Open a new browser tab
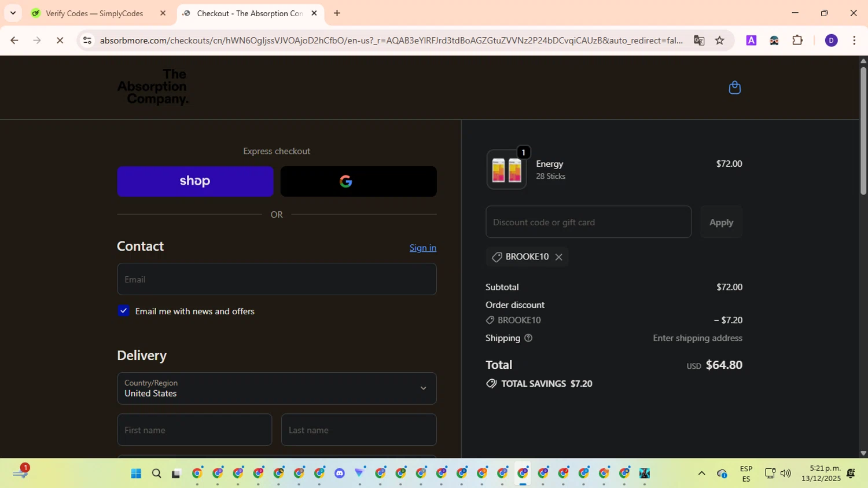Viewport: 868px width, 488px height. 337,13
